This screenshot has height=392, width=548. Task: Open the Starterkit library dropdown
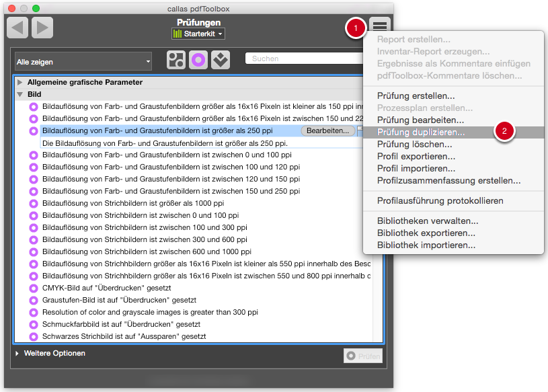point(198,34)
